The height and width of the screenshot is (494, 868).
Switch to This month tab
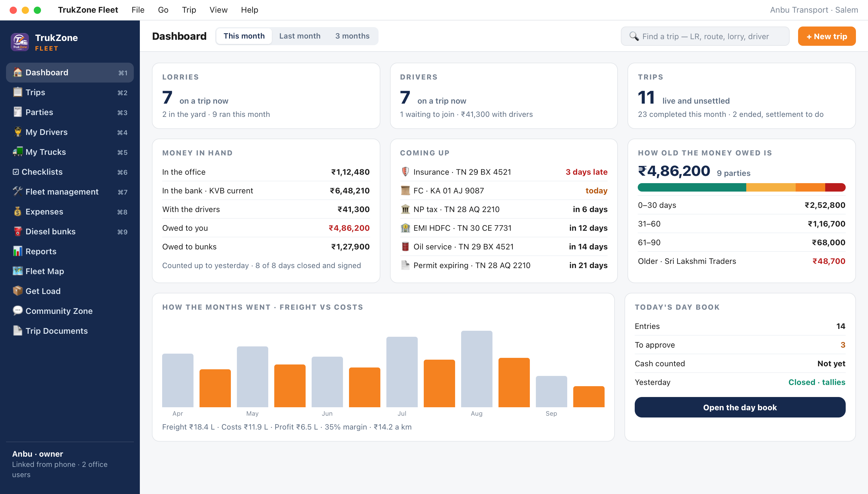coord(244,36)
